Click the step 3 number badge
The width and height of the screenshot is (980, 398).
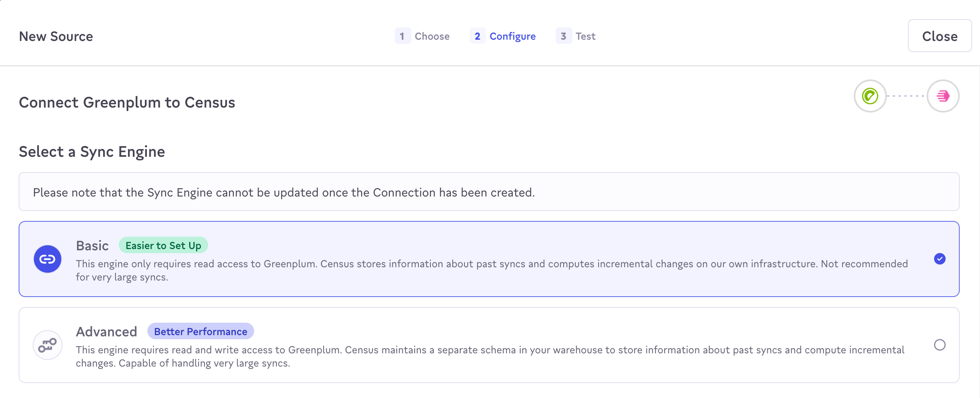click(x=563, y=36)
